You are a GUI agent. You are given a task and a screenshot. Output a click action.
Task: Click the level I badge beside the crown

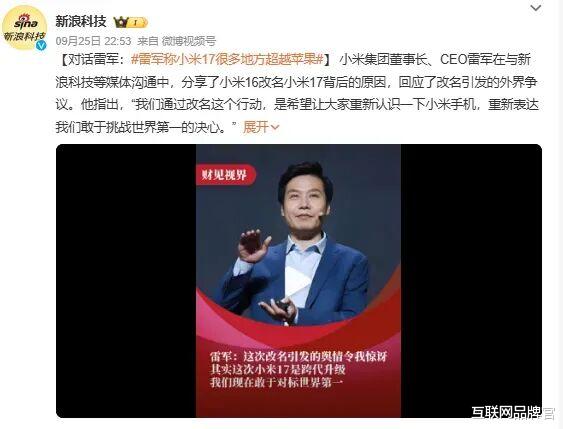click(138, 23)
